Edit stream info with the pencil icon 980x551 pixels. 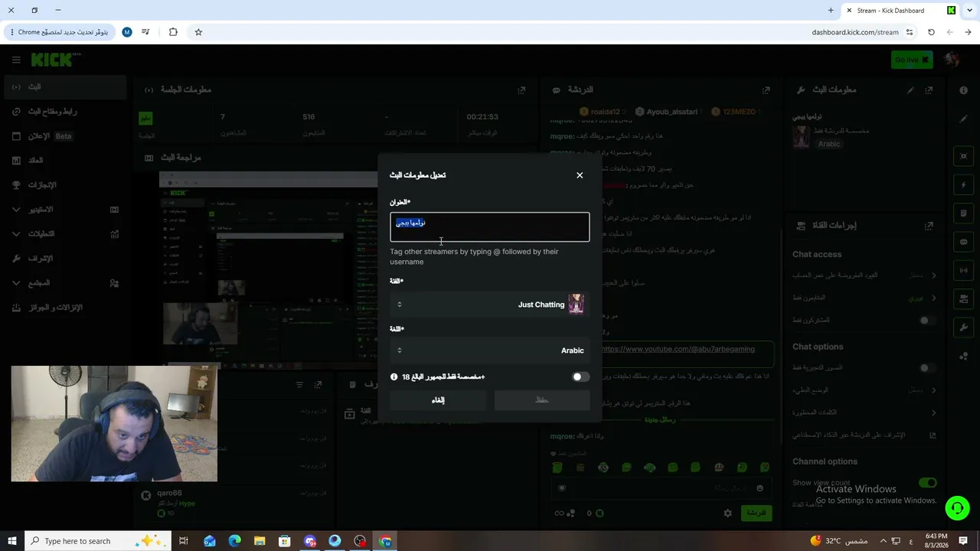point(910,90)
